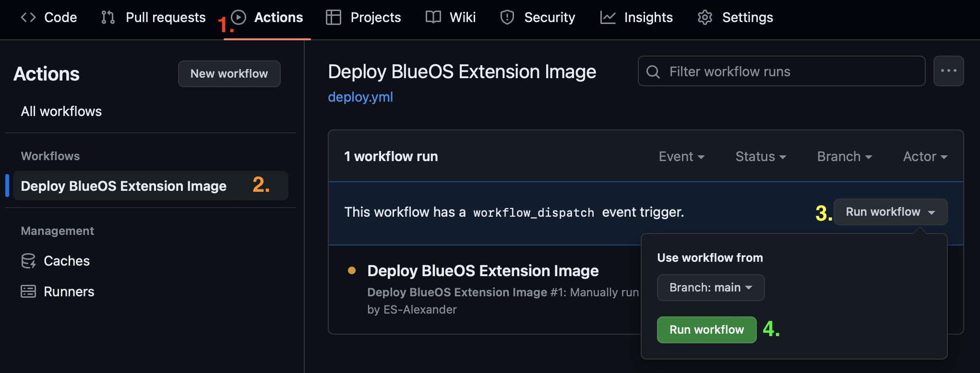Click the Pull requests branch icon

(108, 17)
